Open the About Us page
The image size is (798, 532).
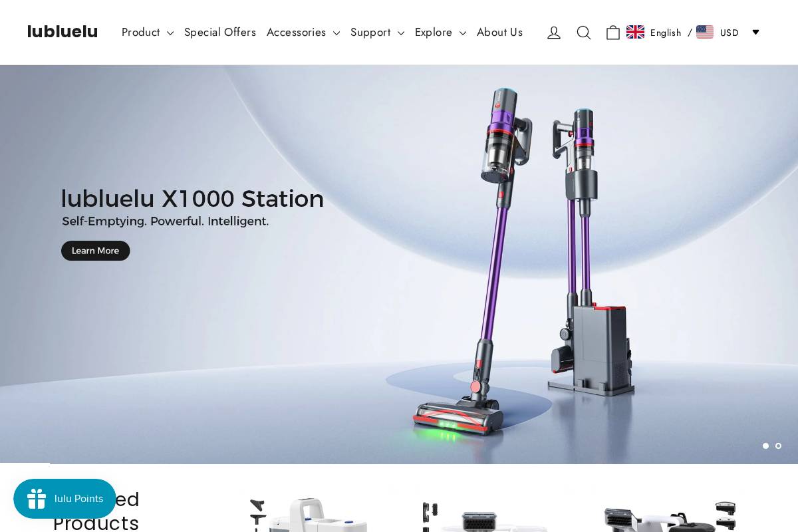[499, 32]
